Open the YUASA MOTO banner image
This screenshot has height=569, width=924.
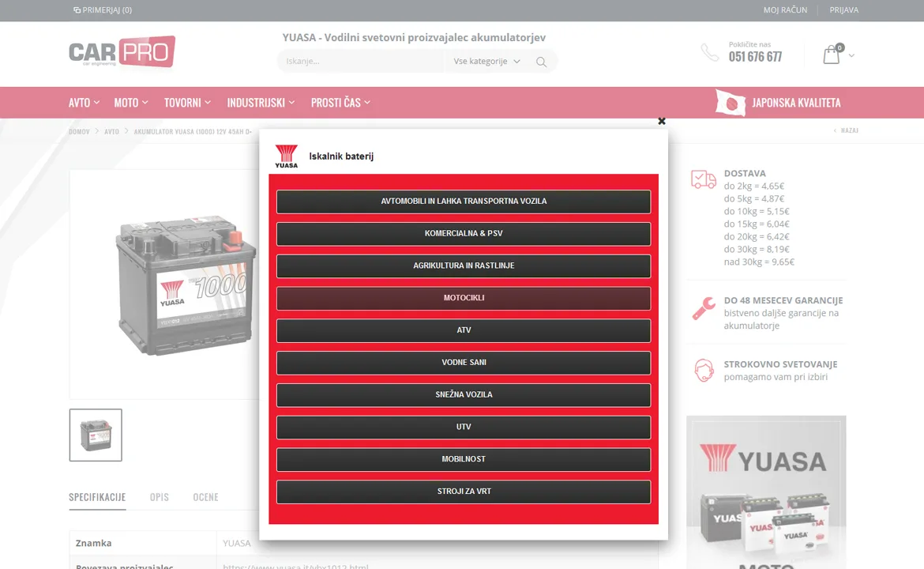pyautogui.click(x=766, y=492)
